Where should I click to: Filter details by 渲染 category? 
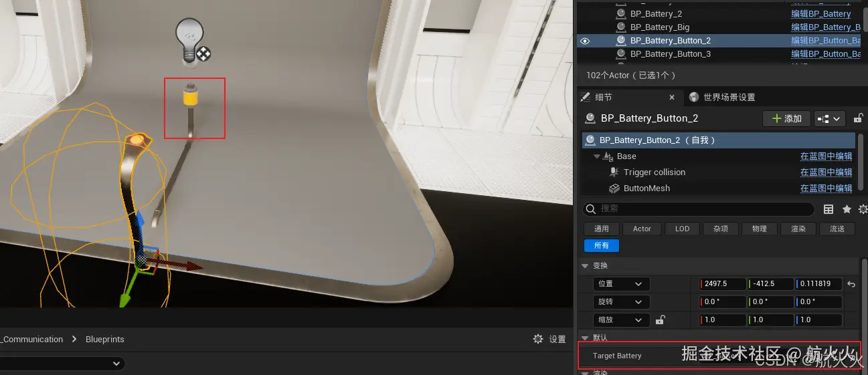coord(798,229)
